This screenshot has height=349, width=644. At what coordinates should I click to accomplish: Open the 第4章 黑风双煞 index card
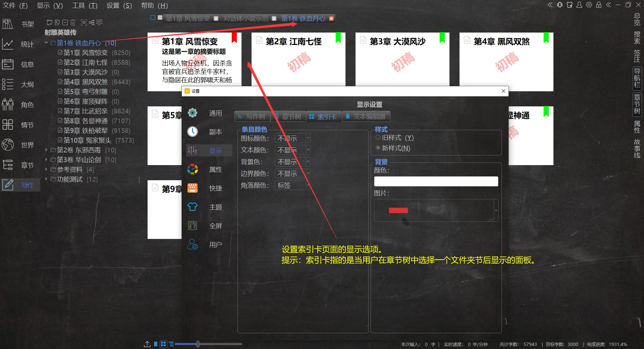(506, 62)
